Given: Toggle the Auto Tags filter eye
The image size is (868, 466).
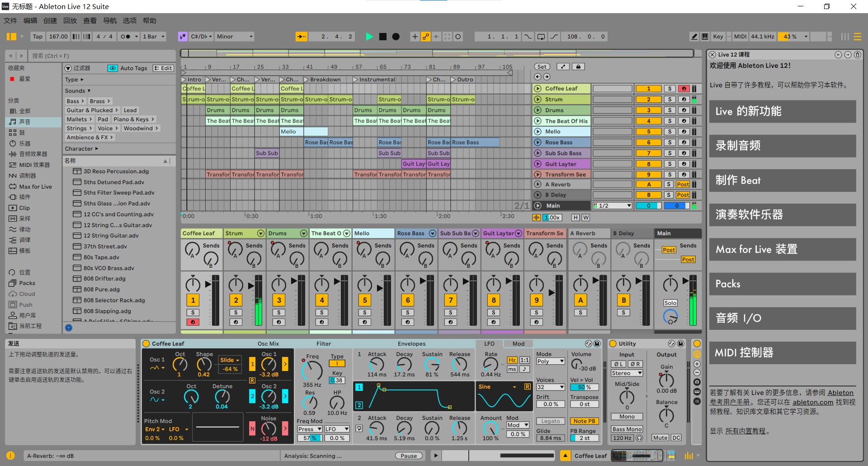Looking at the screenshot, I should click(x=112, y=68).
